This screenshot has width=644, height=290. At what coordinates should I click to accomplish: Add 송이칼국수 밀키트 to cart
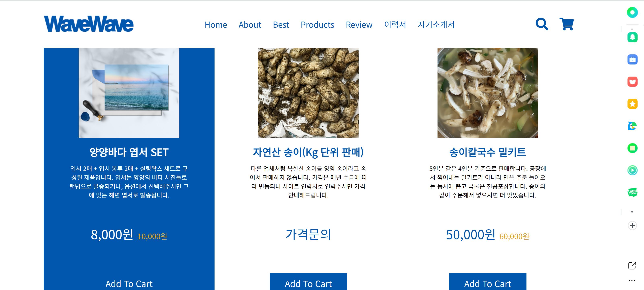487,282
